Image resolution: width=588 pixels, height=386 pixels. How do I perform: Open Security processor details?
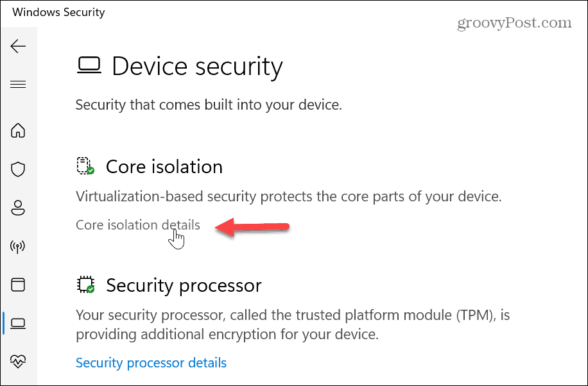[151, 362]
